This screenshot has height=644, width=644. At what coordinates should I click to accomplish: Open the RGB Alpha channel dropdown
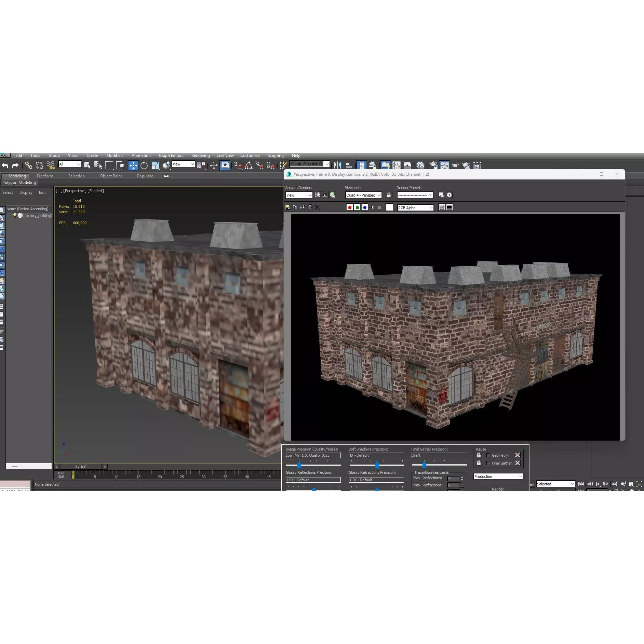pos(415,207)
